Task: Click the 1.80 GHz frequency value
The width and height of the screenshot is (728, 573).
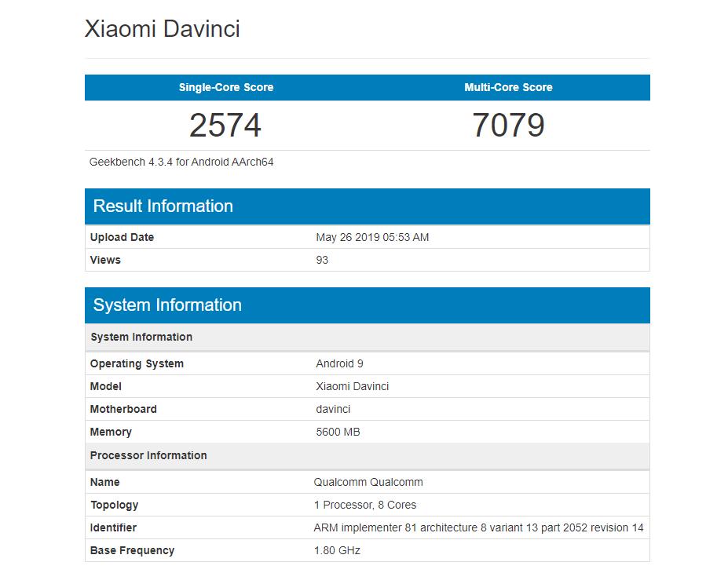Action: [337, 550]
